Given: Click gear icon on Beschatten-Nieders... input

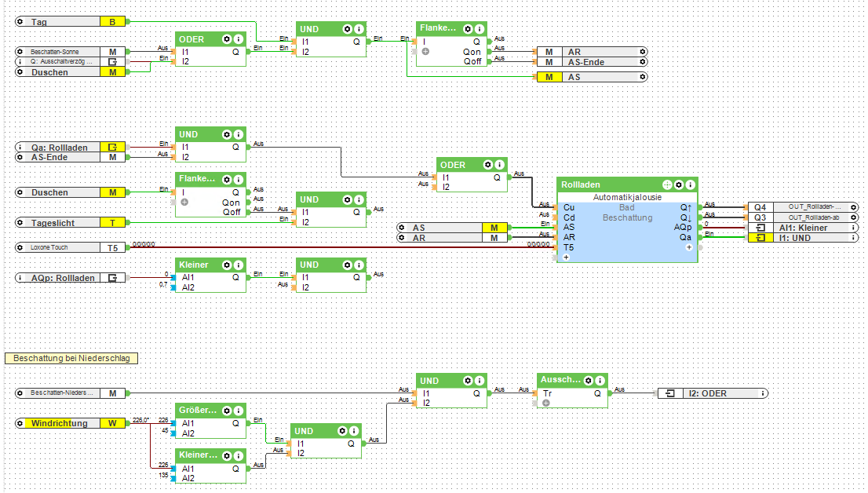Looking at the screenshot, I should [20, 393].
